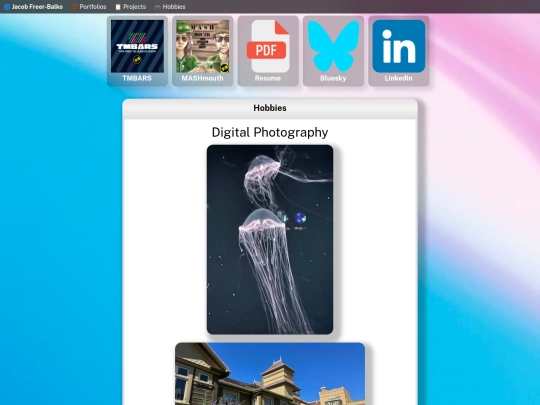Open the MASHmouth dock icon
The image size is (540, 405).
(202, 46)
